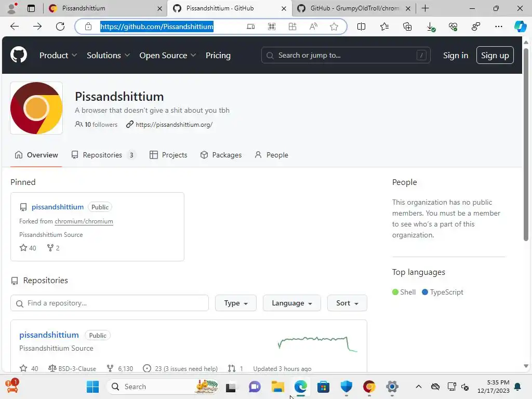Image resolution: width=532 pixels, height=399 pixels.
Task: Switch to the Packages tab
Action: click(x=221, y=155)
